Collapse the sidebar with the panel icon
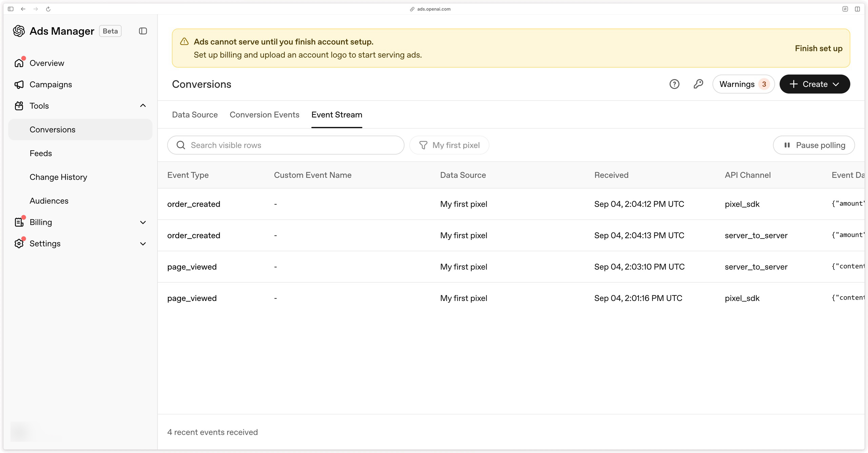 143,31
